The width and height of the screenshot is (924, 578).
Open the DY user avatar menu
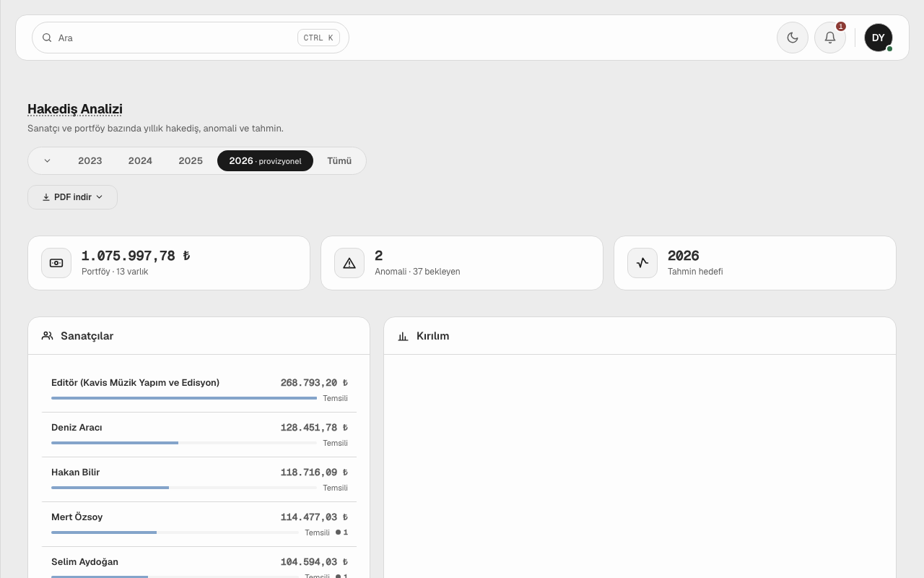879,38
